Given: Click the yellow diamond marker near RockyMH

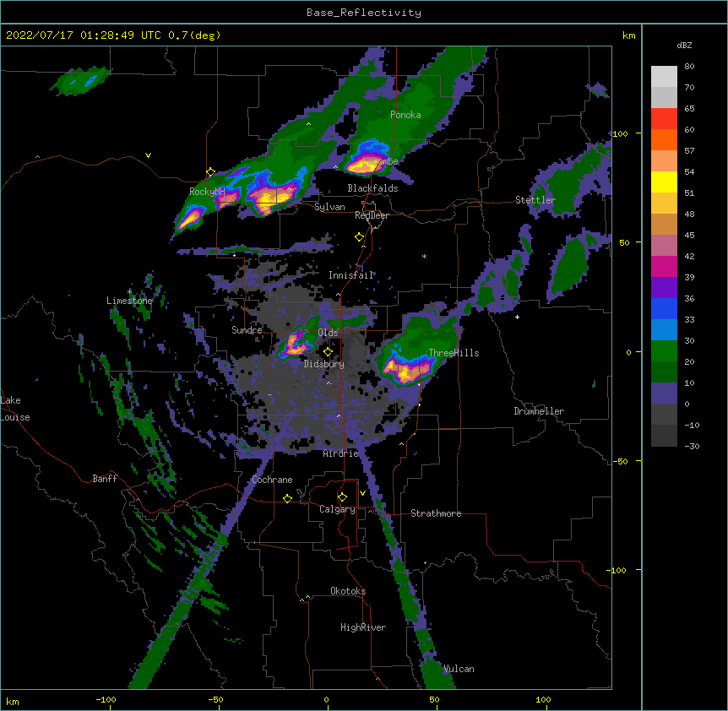Looking at the screenshot, I should [x=210, y=172].
